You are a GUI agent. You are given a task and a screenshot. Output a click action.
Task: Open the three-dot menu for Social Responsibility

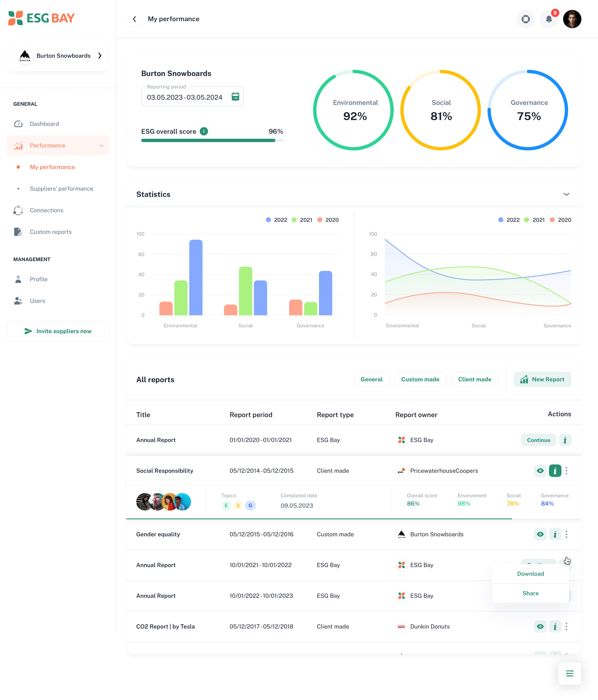[x=567, y=471]
